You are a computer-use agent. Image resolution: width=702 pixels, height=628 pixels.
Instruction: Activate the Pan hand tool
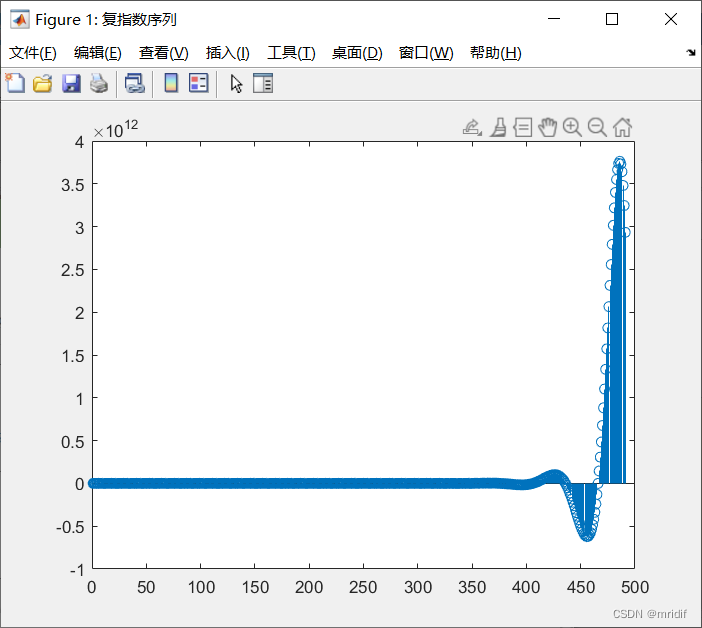548,128
